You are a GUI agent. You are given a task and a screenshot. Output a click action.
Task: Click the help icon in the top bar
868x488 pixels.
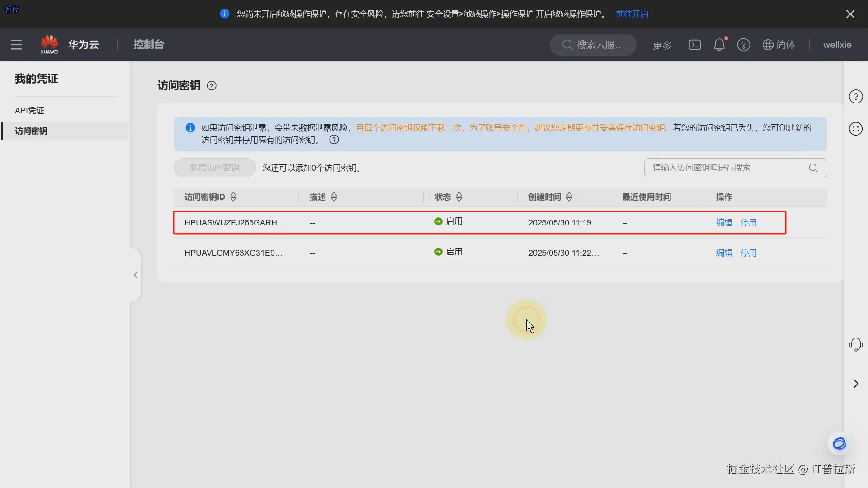[x=743, y=45]
